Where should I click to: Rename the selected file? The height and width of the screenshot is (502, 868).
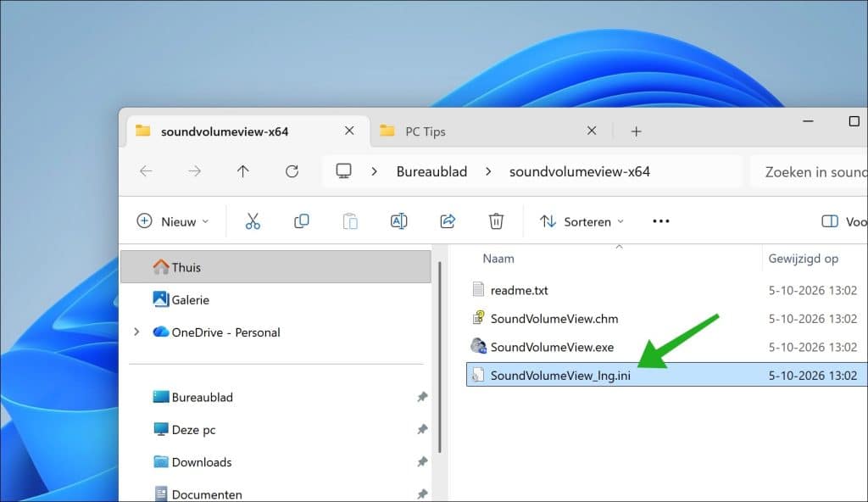(x=398, y=221)
